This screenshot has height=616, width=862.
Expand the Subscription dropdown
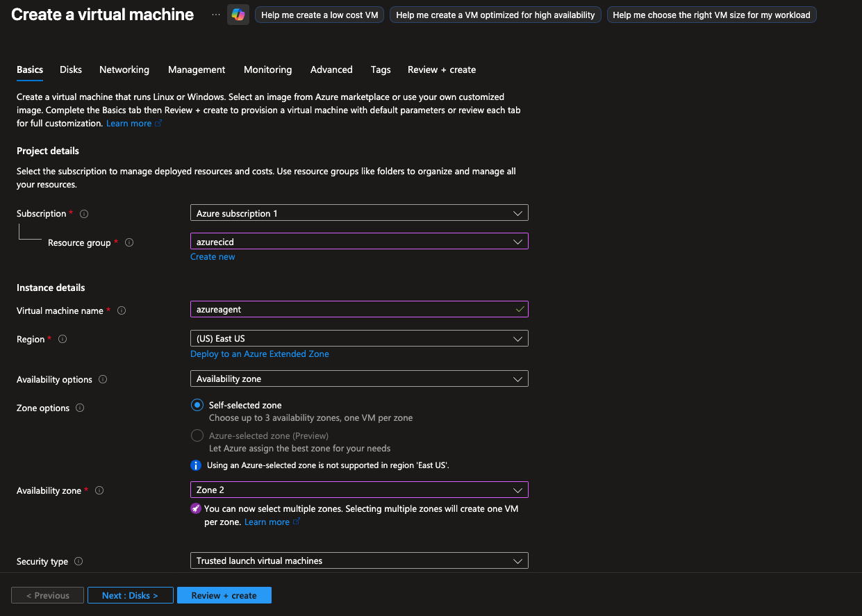click(x=359, y=213)
